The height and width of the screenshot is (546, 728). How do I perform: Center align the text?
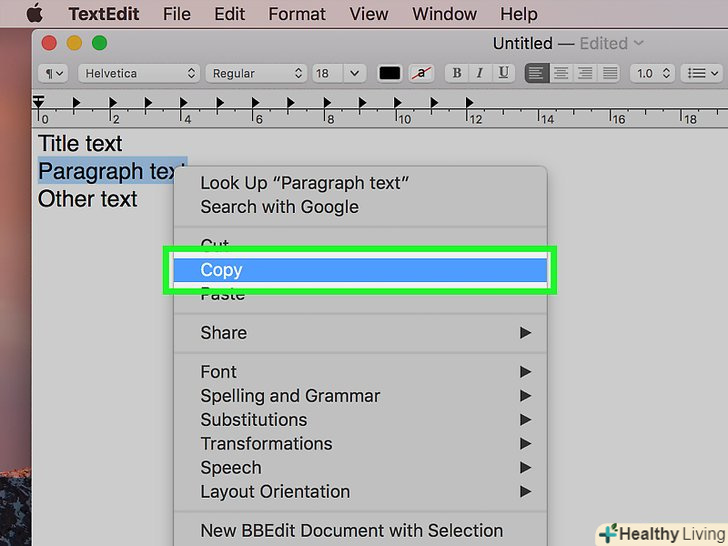[x=561, y=73]
